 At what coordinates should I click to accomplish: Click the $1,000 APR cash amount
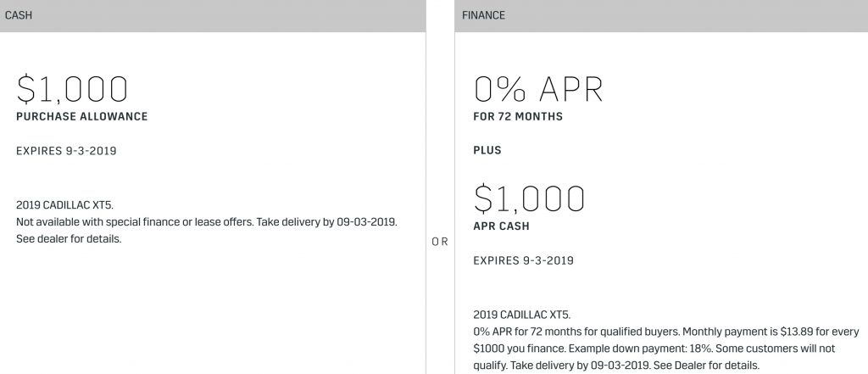tap(529, 199)
